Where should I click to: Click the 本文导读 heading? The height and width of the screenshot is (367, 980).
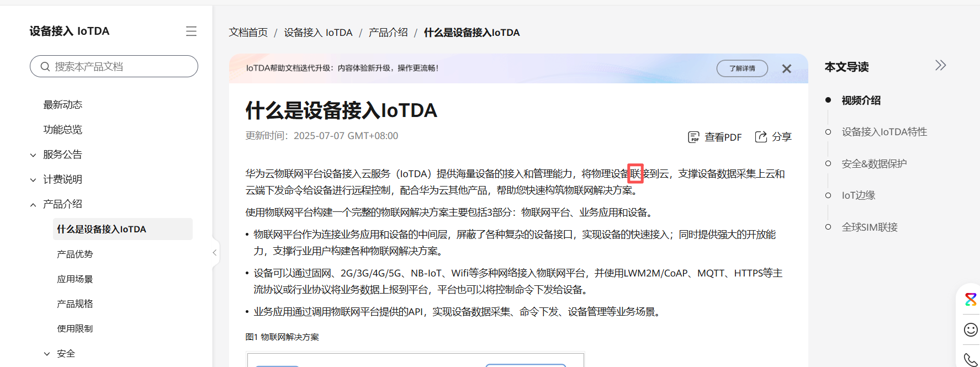846,67
